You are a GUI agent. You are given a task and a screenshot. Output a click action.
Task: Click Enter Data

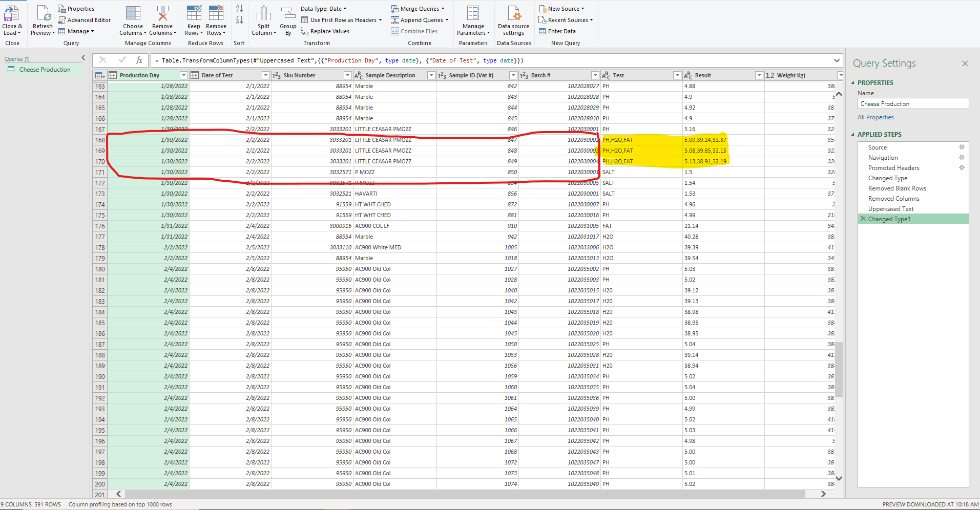point(557,31)
